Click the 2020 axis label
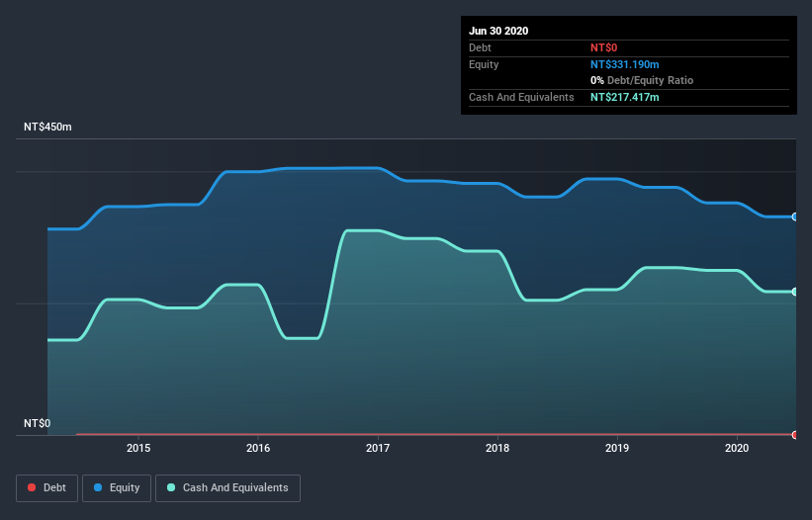 point(737,448)
